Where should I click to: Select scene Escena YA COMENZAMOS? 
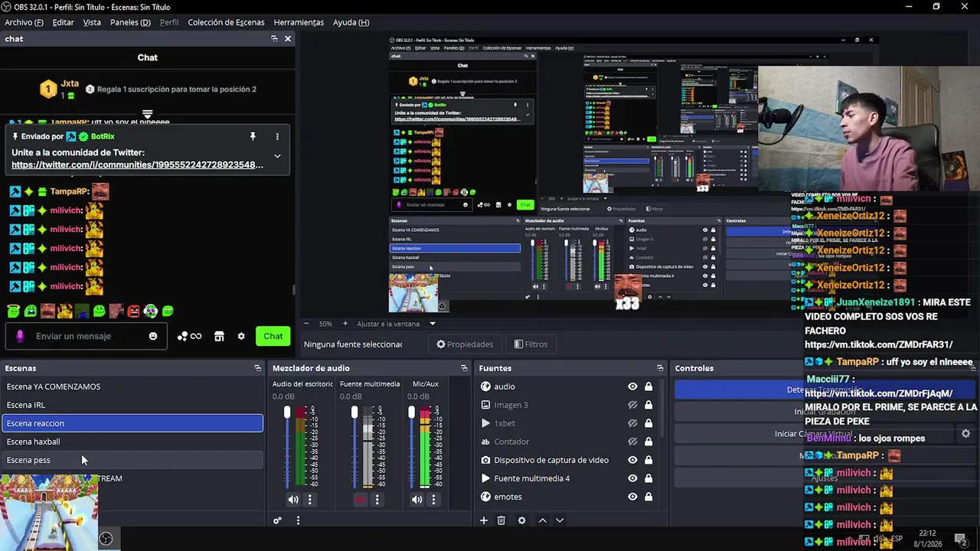pyautogui.click(x=132, y=386)
